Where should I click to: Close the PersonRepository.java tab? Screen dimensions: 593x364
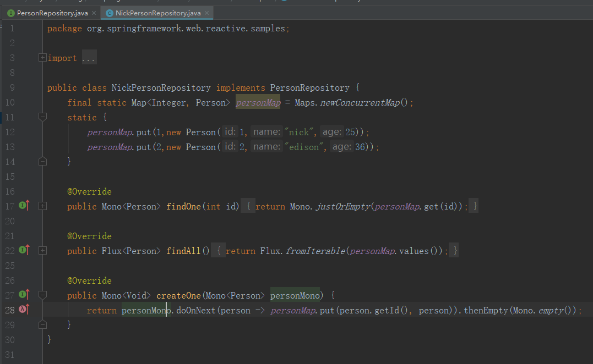tap(94, 13)
